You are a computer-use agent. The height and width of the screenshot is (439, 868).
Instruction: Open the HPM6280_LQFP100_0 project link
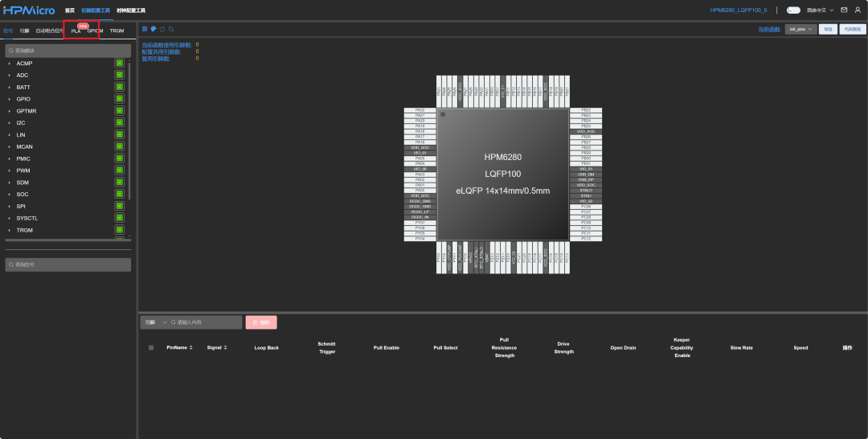click(739, 10)
